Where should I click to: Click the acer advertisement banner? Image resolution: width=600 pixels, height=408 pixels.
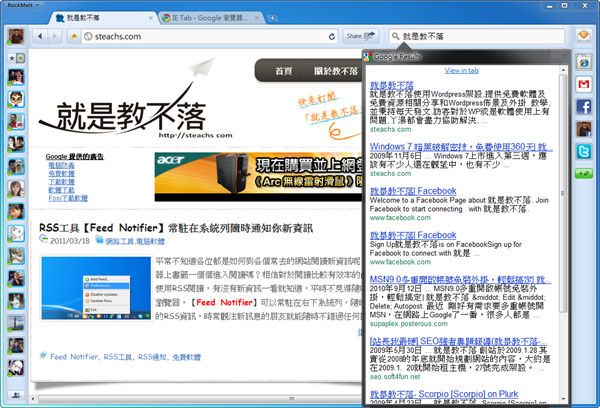[258, 177]
